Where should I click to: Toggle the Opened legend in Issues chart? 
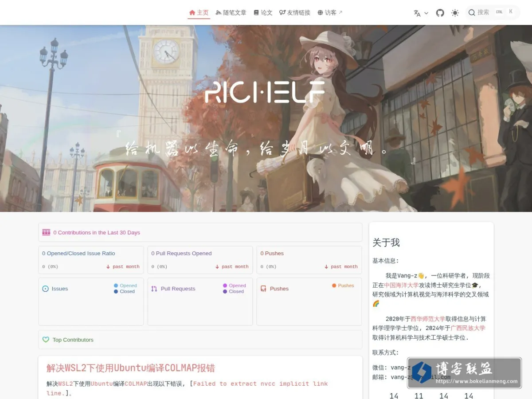coord(125,286)
